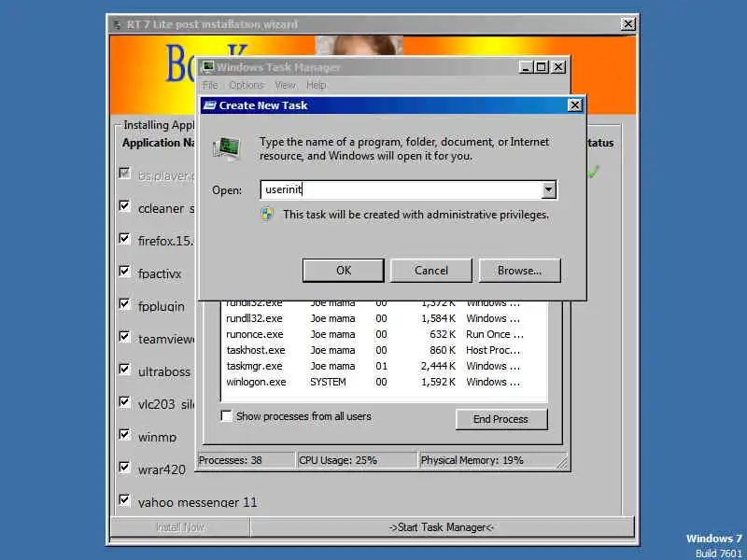The width and height of the screenshot is (747, 560).
Task: Click CPU Usage: 25% status entry
Action: tap(338, 460)
